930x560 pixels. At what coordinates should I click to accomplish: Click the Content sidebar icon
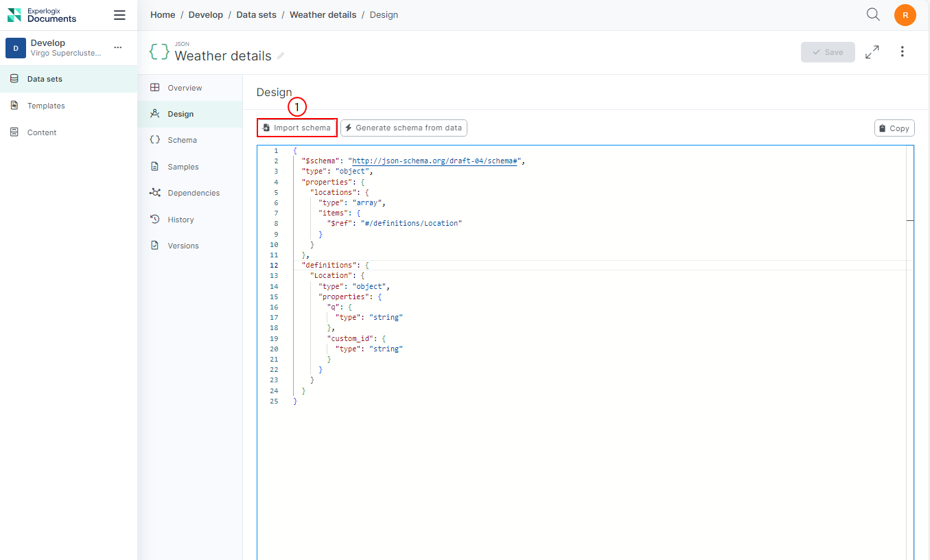click(14, 132)
